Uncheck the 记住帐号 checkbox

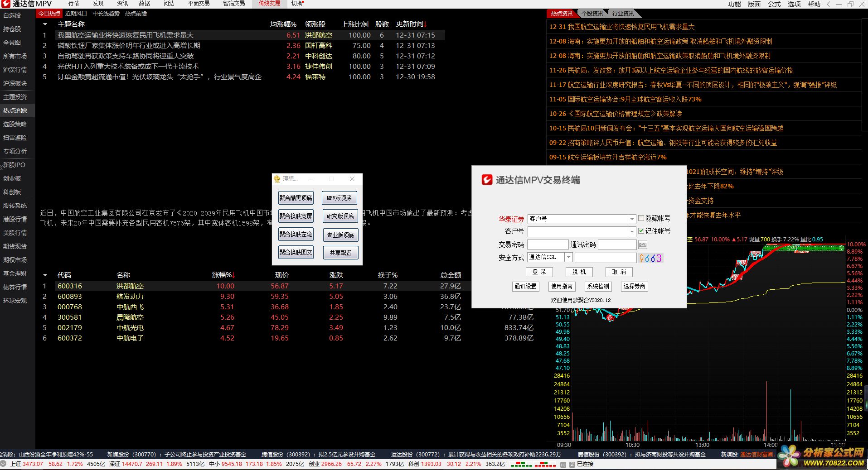point(641,231)
